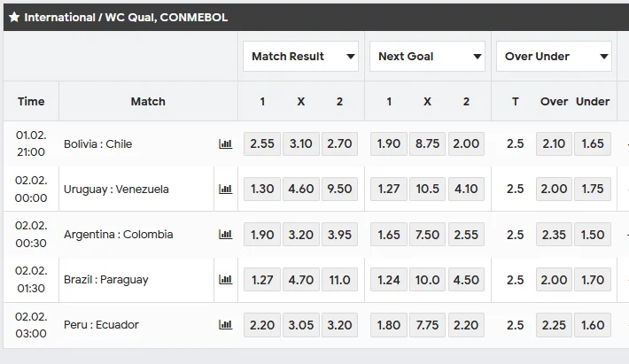Expand the Next Goal dropdown
The height and width of the screenshot is (364, 629).
(x=427, y=57)
